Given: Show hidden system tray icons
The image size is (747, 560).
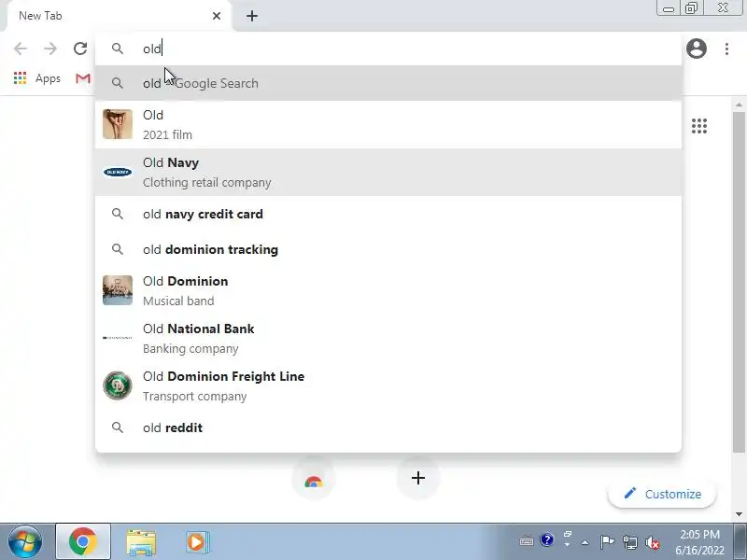Looking at the screenshot, I should point(585,542).
